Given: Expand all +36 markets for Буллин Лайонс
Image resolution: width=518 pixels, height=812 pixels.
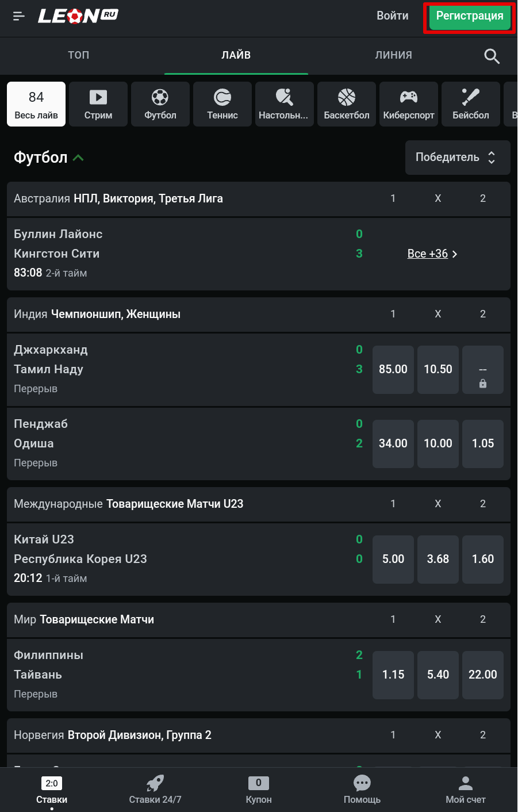Looking at the screenshot, I should [432, 254].
